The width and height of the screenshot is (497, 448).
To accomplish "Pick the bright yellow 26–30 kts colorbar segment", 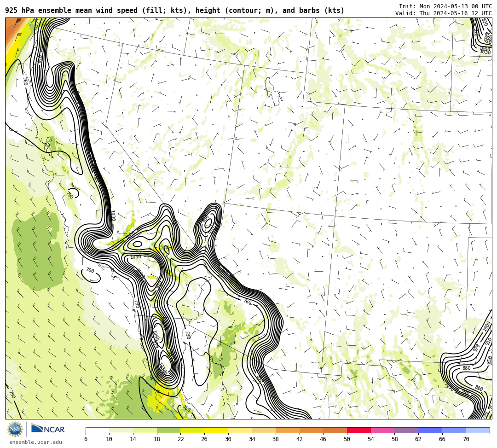I will click(x=216, y=430).
